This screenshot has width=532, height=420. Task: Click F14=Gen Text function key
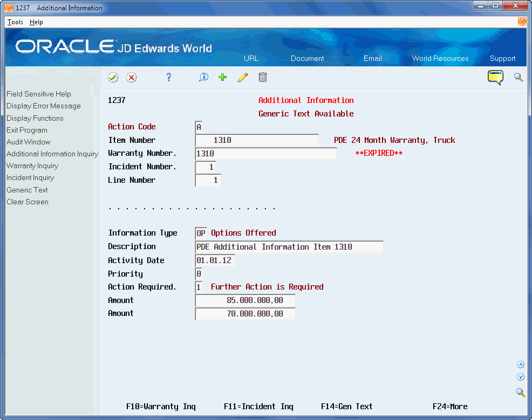347,407
